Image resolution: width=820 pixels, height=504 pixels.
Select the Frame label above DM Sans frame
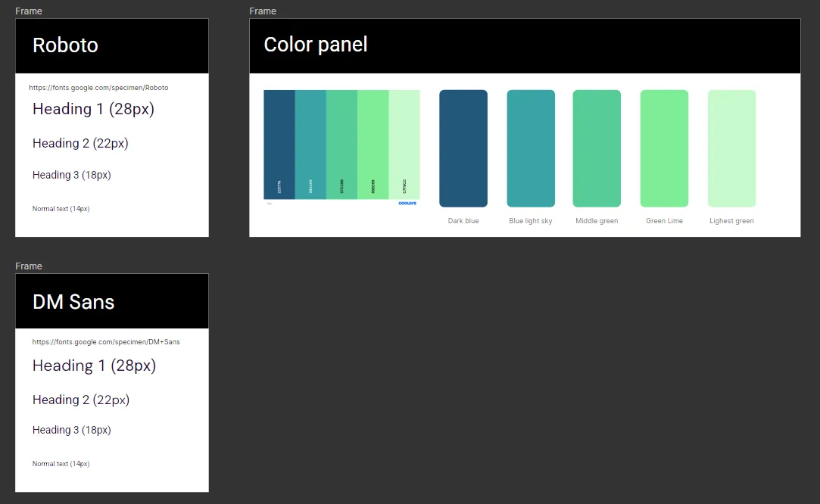tap(29, 266)
